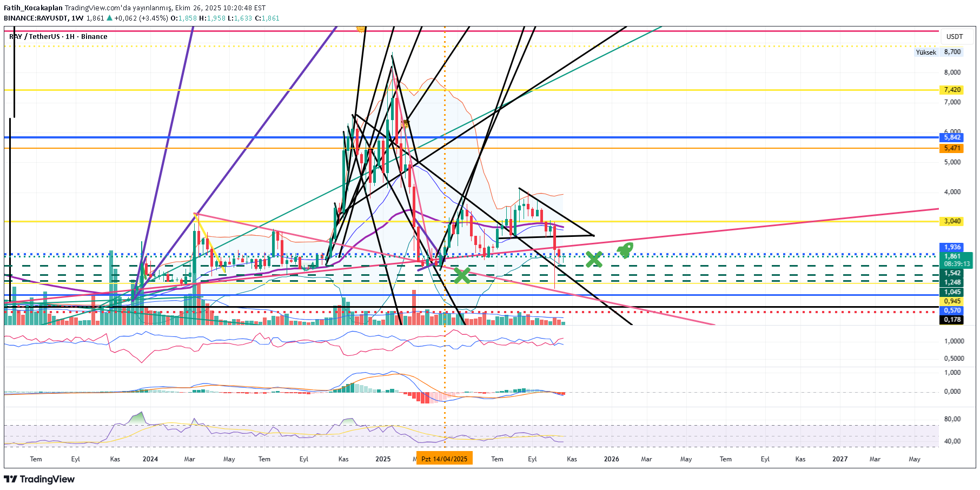
Task: Click the emoji icon on the top pink line
Action: 360,29
